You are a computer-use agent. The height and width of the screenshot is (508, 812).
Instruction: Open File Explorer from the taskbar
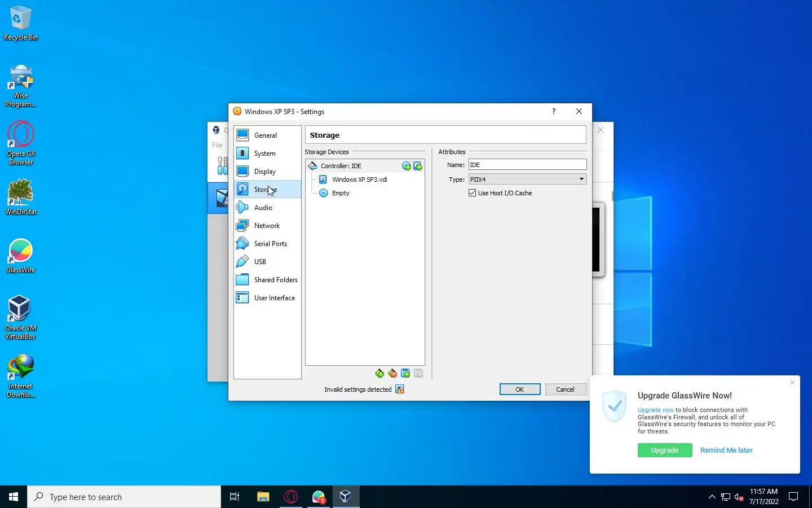263,497
